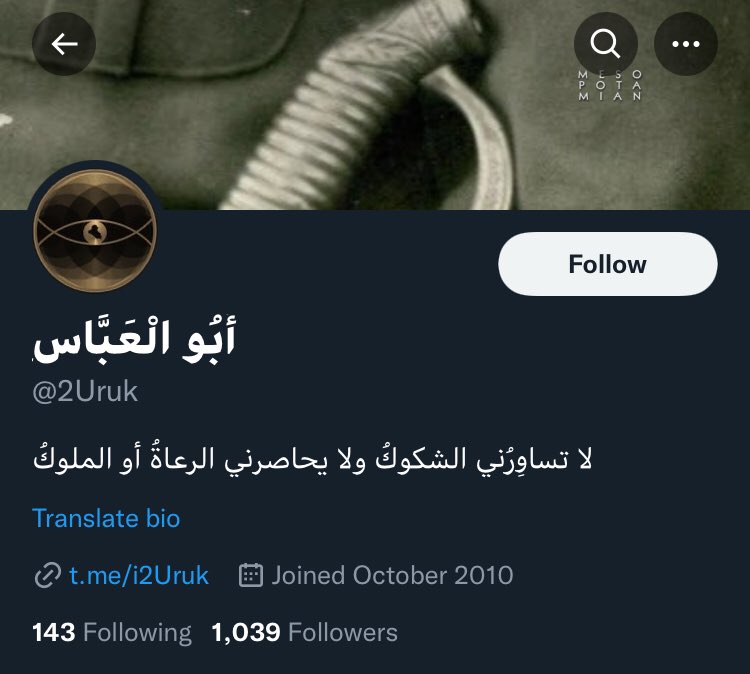Open the round golden eye profile avatar
750x674 pixels.
pos(95,231)
